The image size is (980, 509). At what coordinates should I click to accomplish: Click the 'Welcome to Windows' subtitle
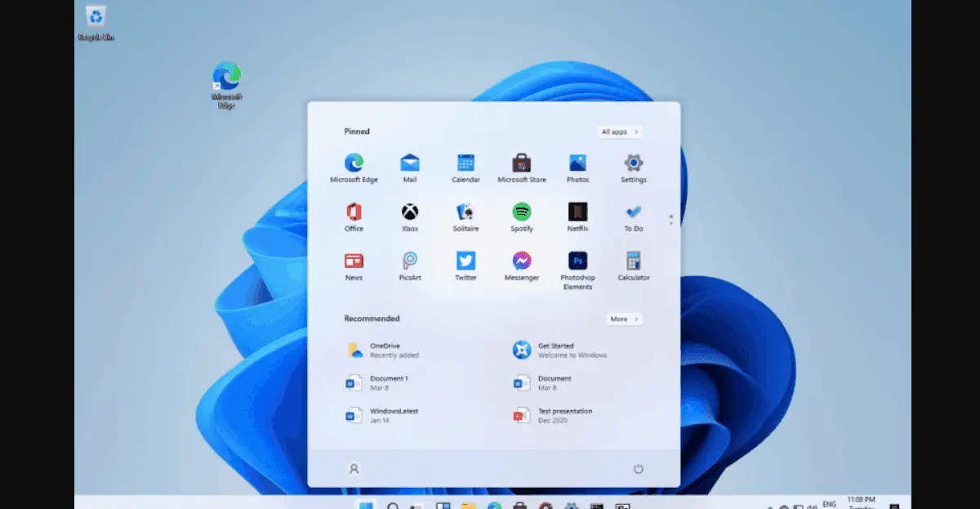pyautogui.click(x=572, y=355)
